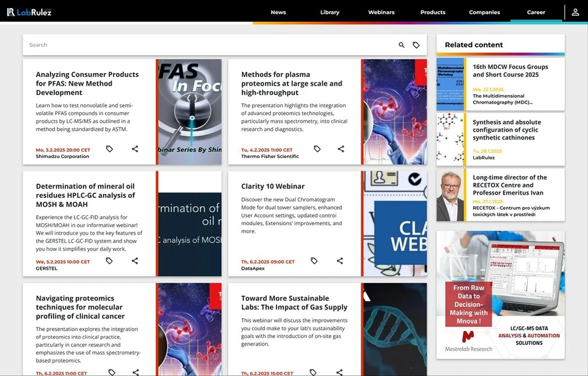
Task: Click the Related content heading
Action: point(474,45)
